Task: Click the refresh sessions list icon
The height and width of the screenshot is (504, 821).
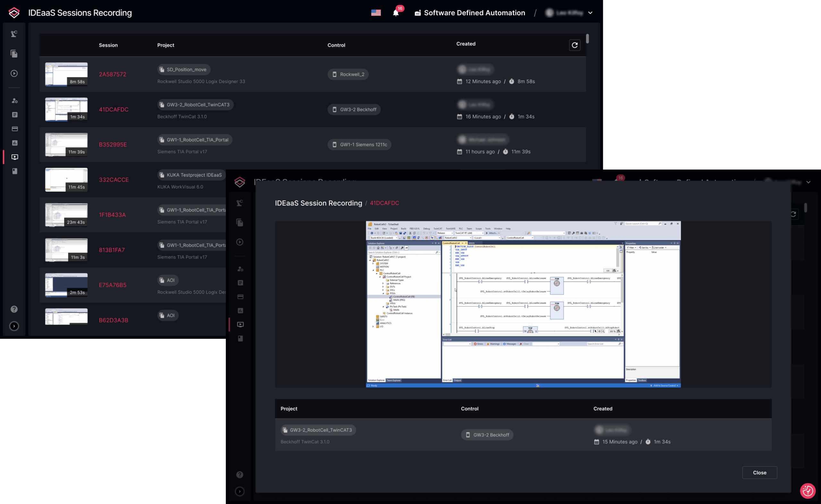Action: (574, 45)
